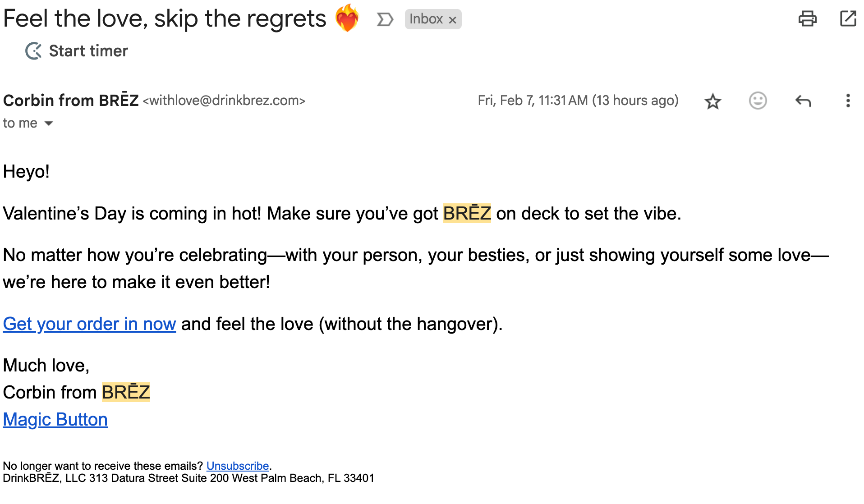Follow the Magic Button link
The image size is (864, 504).
55,419
